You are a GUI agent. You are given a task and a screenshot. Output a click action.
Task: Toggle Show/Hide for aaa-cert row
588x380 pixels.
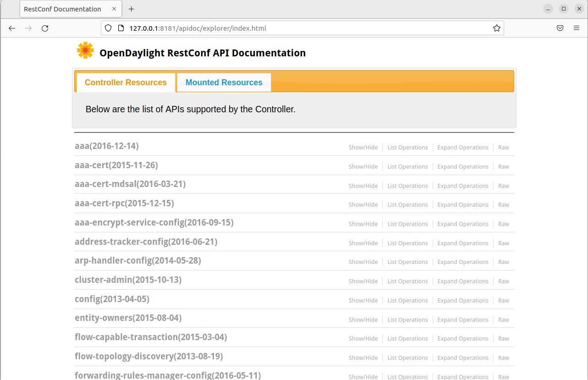point(363,167)
